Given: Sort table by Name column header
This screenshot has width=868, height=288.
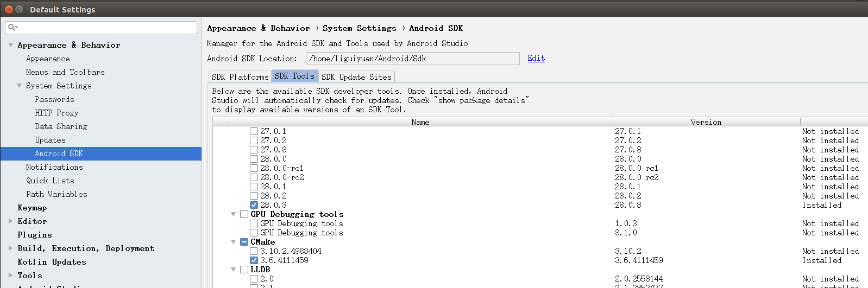Looking at the screenshot, I should pyautogui.click(x=420, y=122).
